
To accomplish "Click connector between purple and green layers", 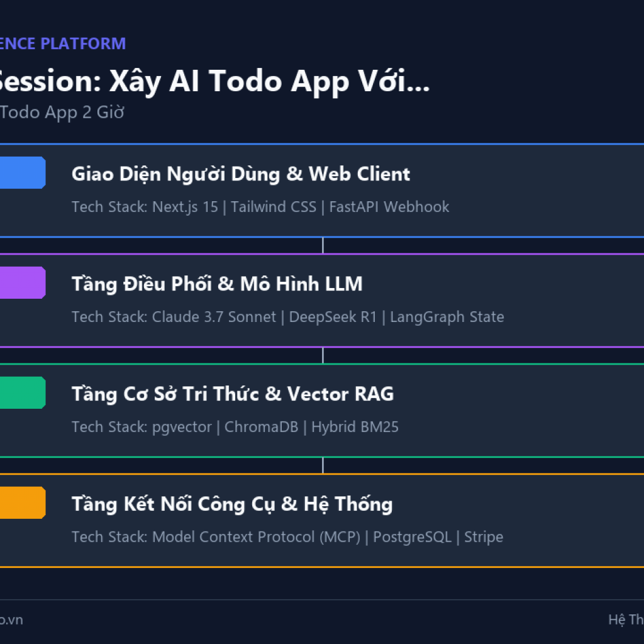I will click(x=323, y=355).
